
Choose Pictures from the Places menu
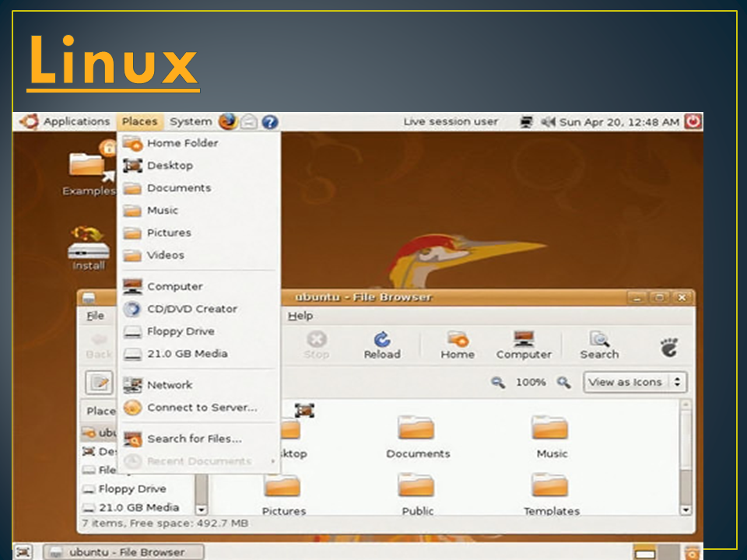[x=198, y=233]
